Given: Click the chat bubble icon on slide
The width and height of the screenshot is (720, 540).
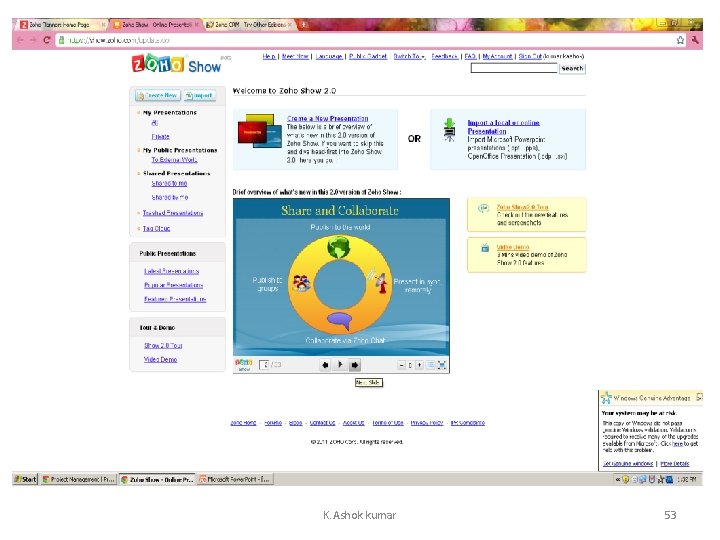Looking at the screenshot, I should (x=340, y=321).
